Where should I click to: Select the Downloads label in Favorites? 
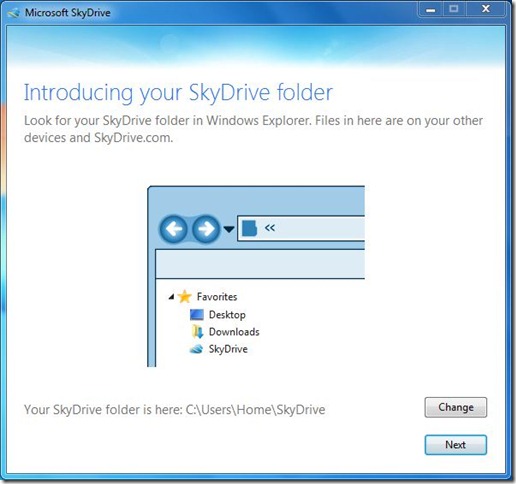(234, 332)
